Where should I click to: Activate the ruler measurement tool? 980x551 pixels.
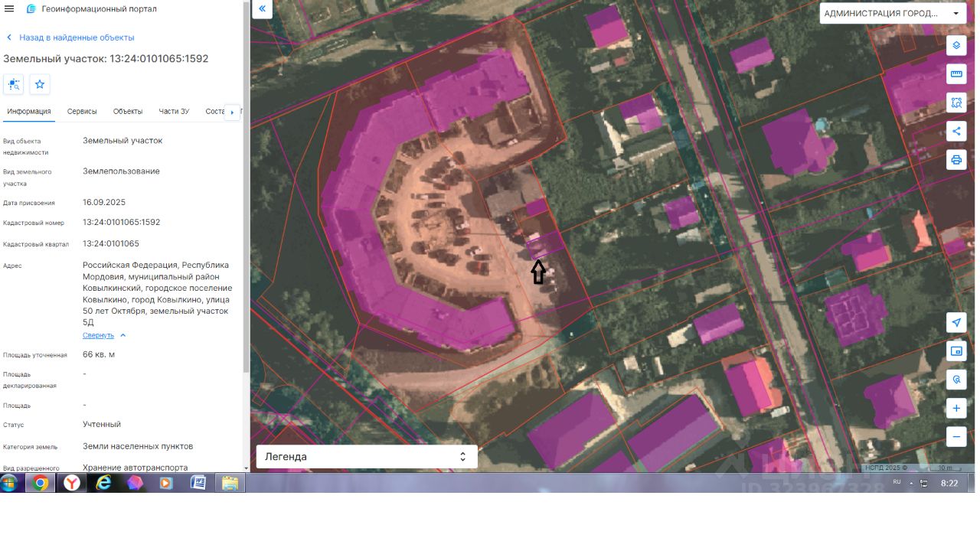(956, 73)
